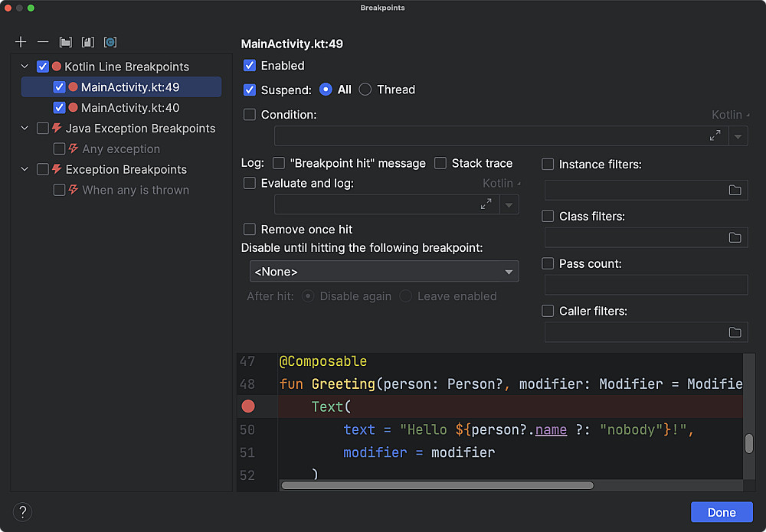Click the Group by Package icon

66,42
